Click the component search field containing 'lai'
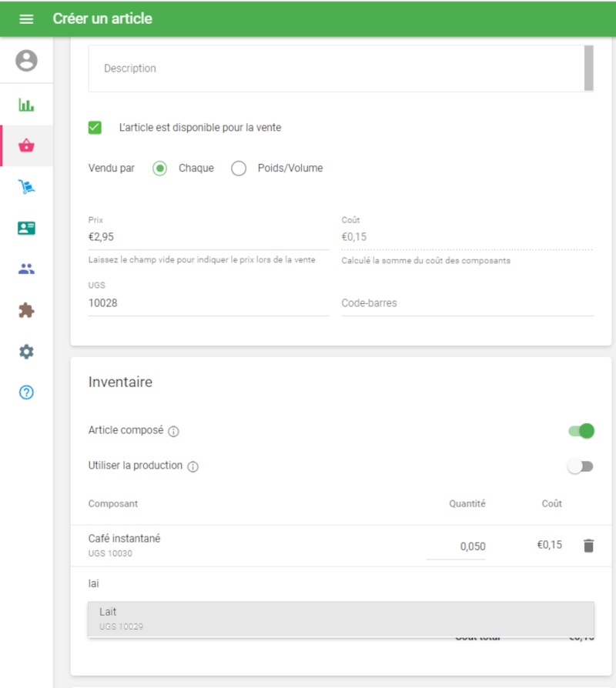This screenshot has height=688, width=616. click(x=339, y=584)
